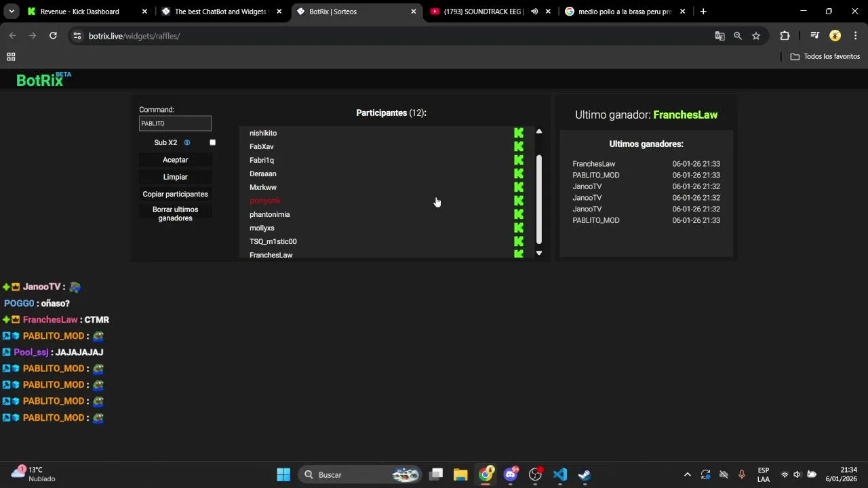Click Ultimo ganador name FranchesLaw
The width and height of the screenshot is (868, 488).
[x=685, y=115]
